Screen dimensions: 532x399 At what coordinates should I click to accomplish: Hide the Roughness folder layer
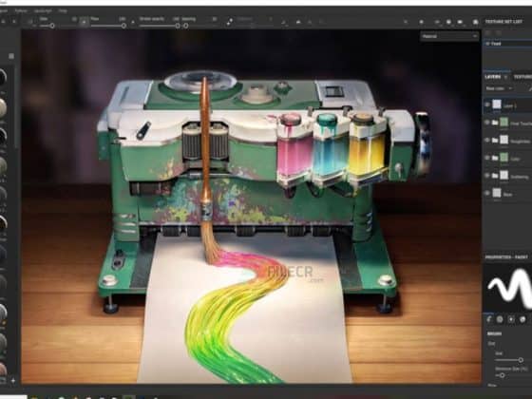(x=487, y=141)
